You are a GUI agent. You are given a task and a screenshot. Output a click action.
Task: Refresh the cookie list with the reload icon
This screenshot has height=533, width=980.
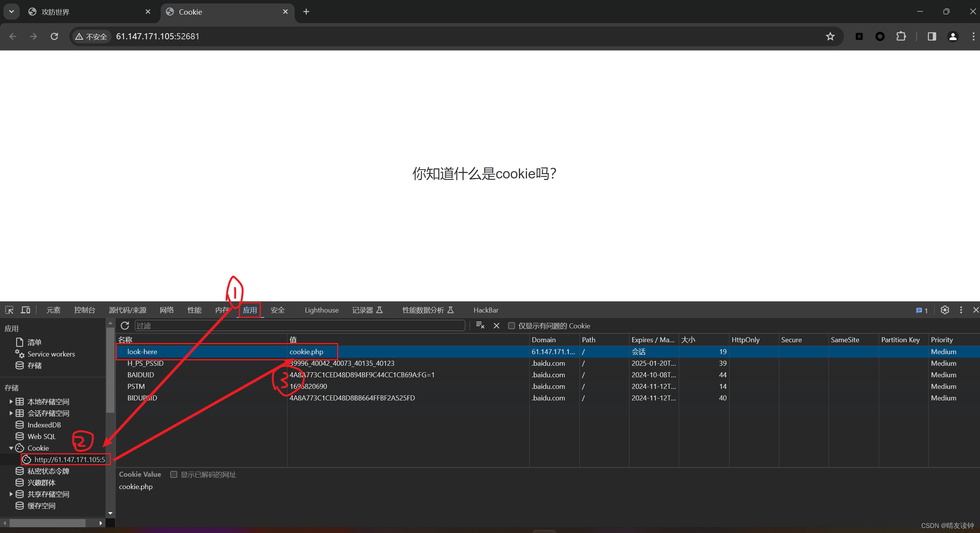(x=125, y=326)
